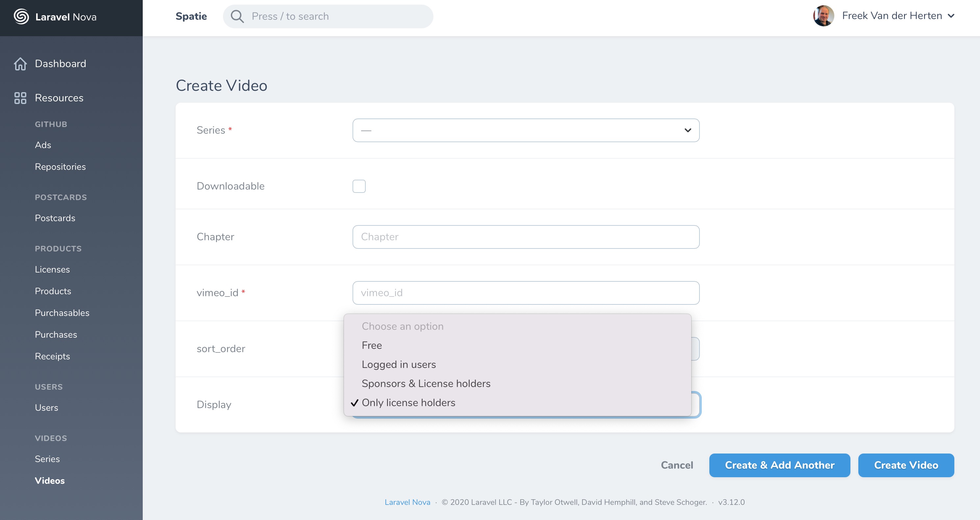Viewport: 980px width, 520px height.
Task: Click the GITHUB section heading
Action: (x=51, y=124)
